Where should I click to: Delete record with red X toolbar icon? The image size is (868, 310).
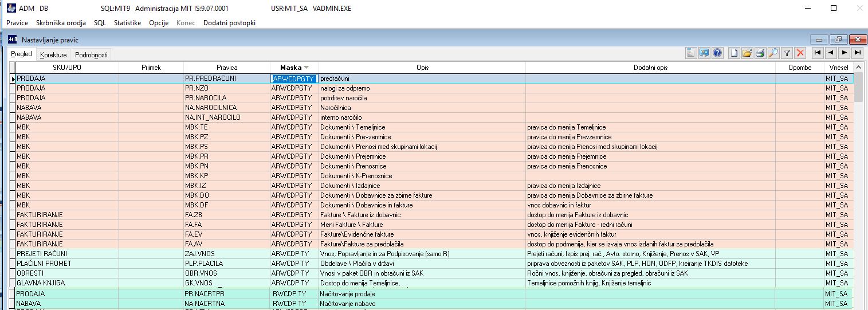[x=800, y=53]
